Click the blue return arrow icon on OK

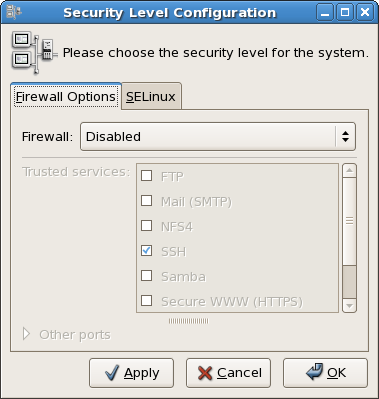coord(315,372)
